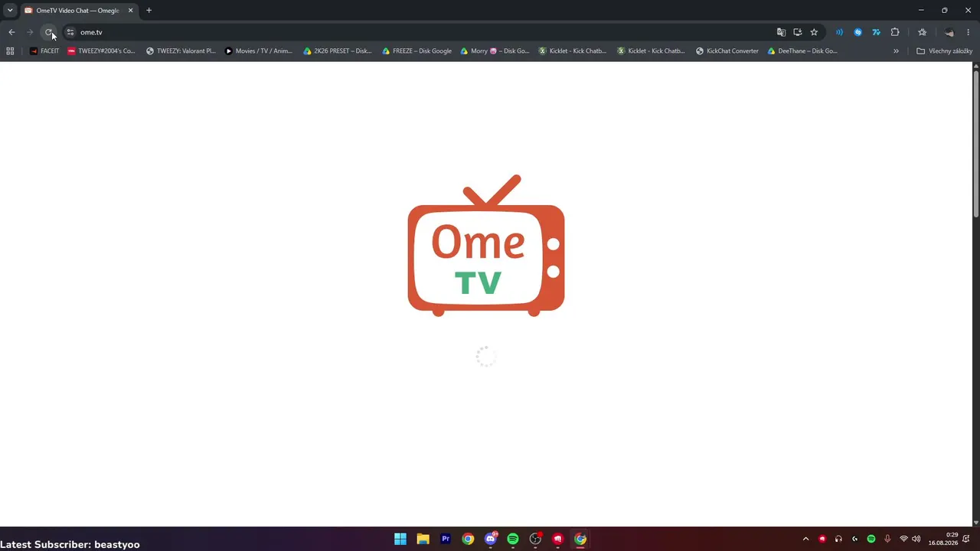Open the Wi-Fi network tray icon
The height and width of the screenshot is (551, 980).
click(903, 539)
